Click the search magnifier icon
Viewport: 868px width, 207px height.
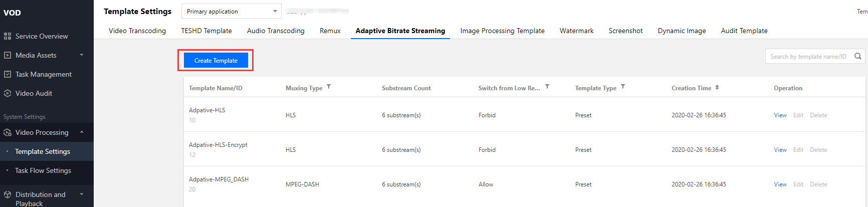click(x=858, y=56)
